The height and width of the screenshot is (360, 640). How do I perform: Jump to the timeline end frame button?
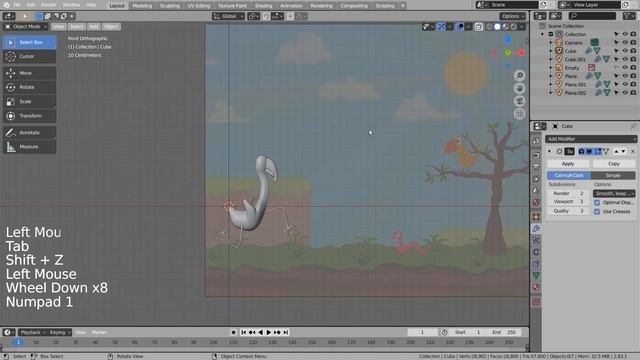(286, 332)
